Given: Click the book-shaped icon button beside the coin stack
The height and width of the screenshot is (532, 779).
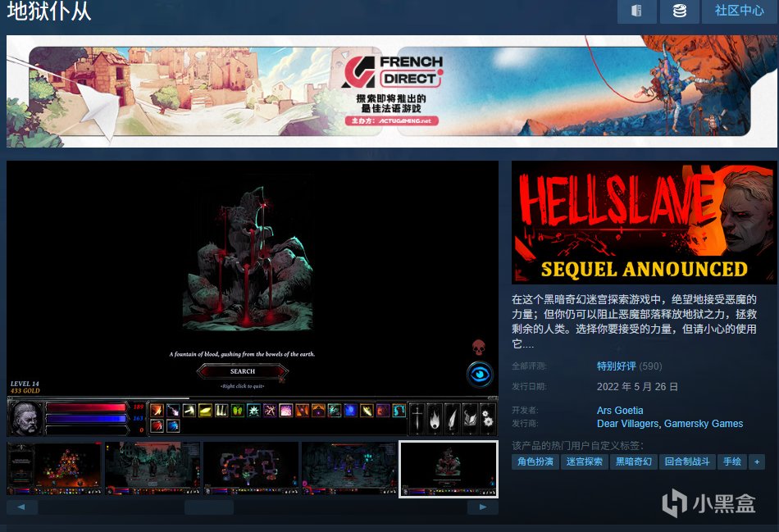Looking at the screenshot, I should [x=636, y=11].
